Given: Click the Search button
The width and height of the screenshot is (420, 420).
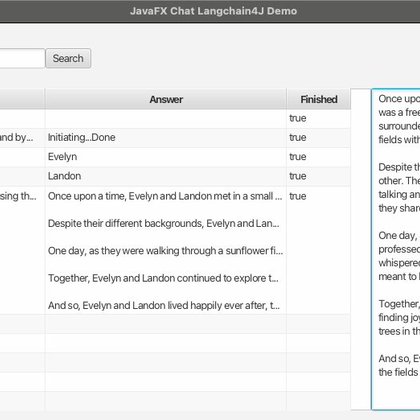Looking at the screenshot, I should [68, 58].
